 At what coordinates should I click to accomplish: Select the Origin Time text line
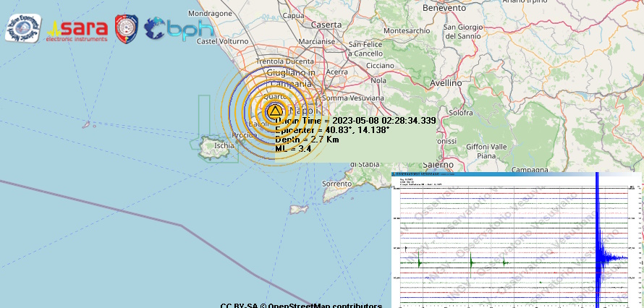355,121
